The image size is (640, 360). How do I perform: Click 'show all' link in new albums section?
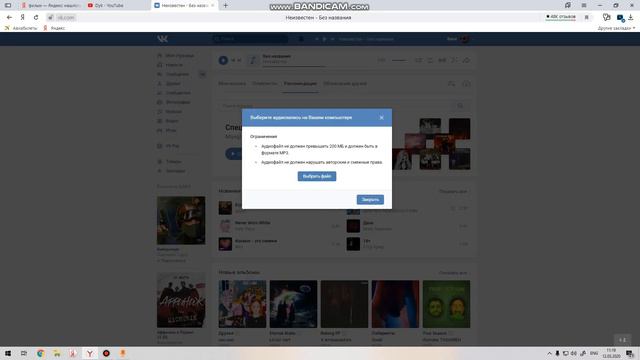coord(454,273)
